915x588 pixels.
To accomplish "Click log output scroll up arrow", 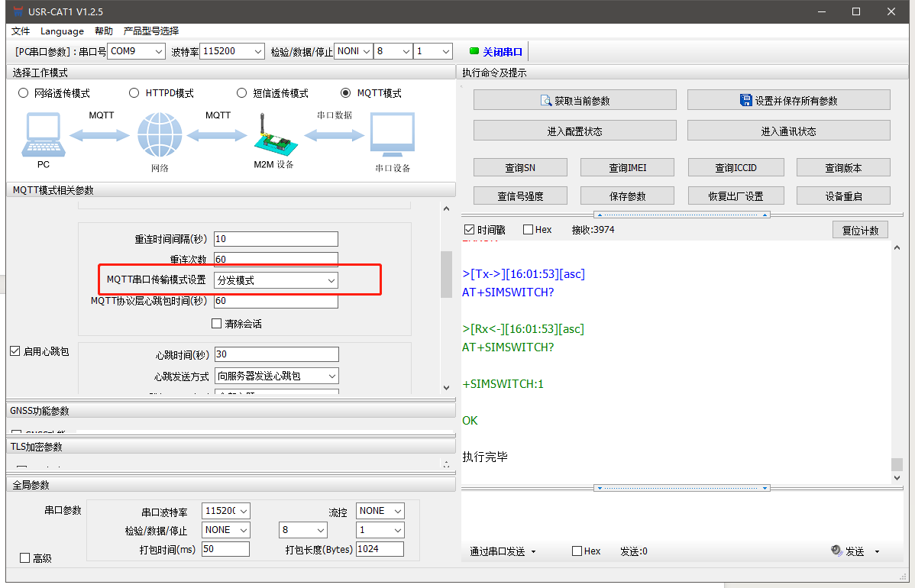I will 897,247.
